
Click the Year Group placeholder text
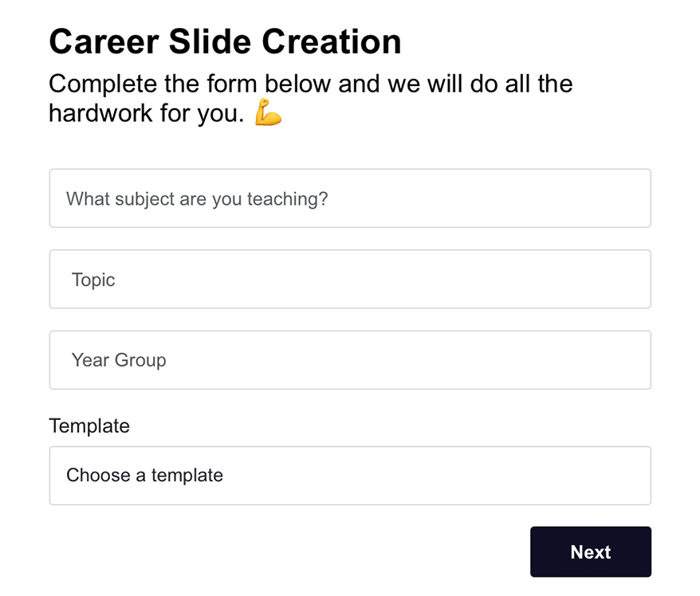(x=118, y=359)
